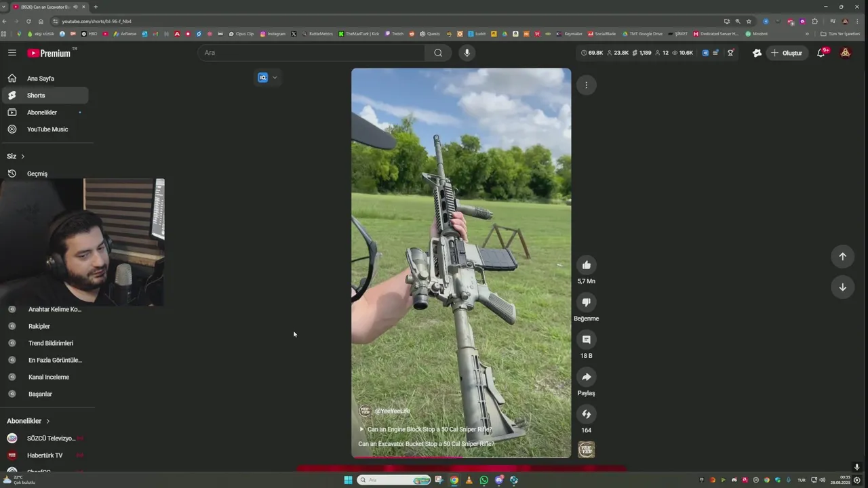The height and width of the screenshot is (488, 868).
Task: Open vidIQ trophy achievements icon
Action: (730, 53)
